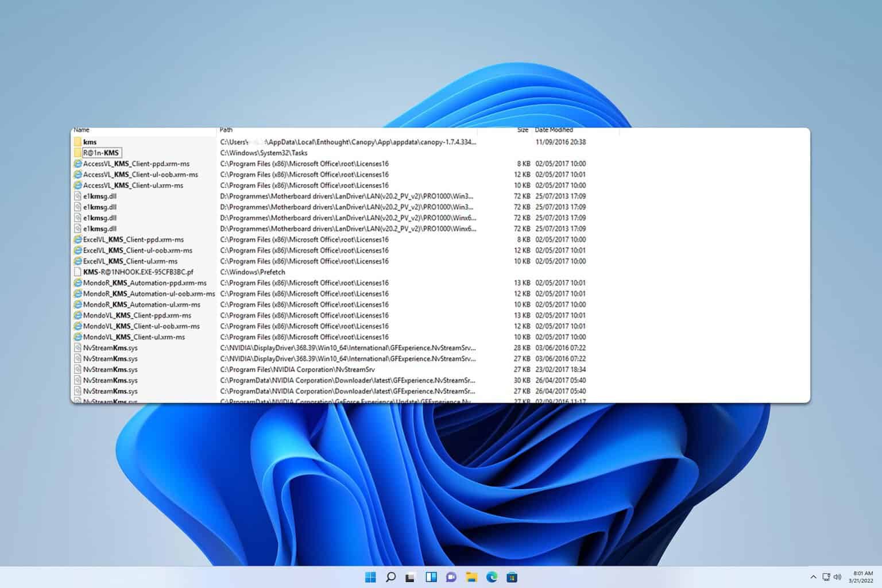882x588 pixels.
Task: Sort results by the Size column
Action: [x=523, y=130]
